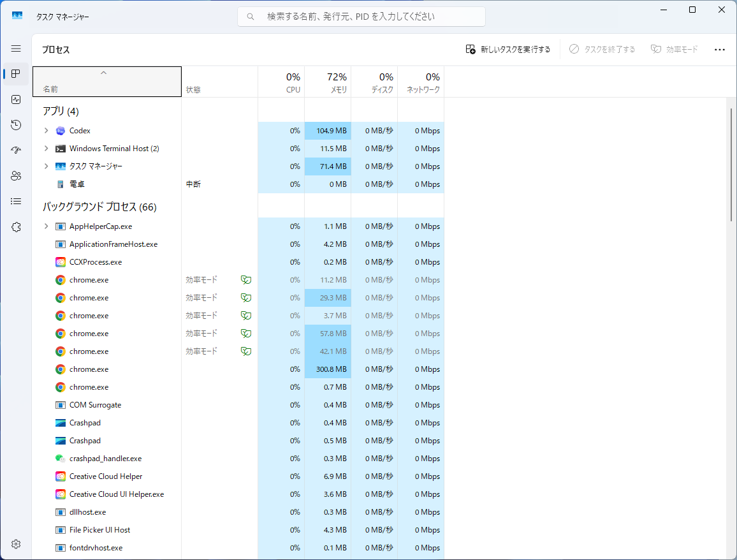
Task: Select second Crashpad row (0.5 MB)
Action: click(x=238, y=441)
